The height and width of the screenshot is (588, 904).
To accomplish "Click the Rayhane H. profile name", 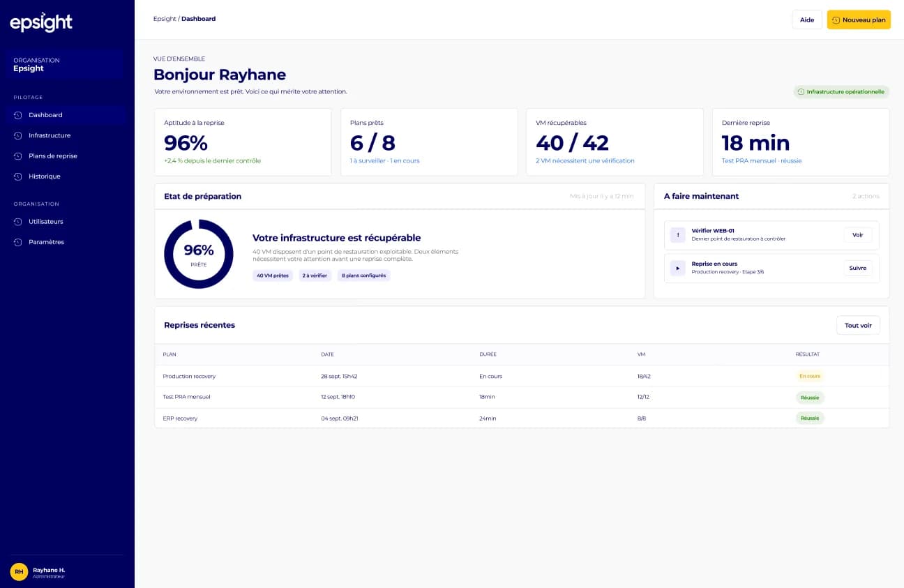I will tap(49, 570).
